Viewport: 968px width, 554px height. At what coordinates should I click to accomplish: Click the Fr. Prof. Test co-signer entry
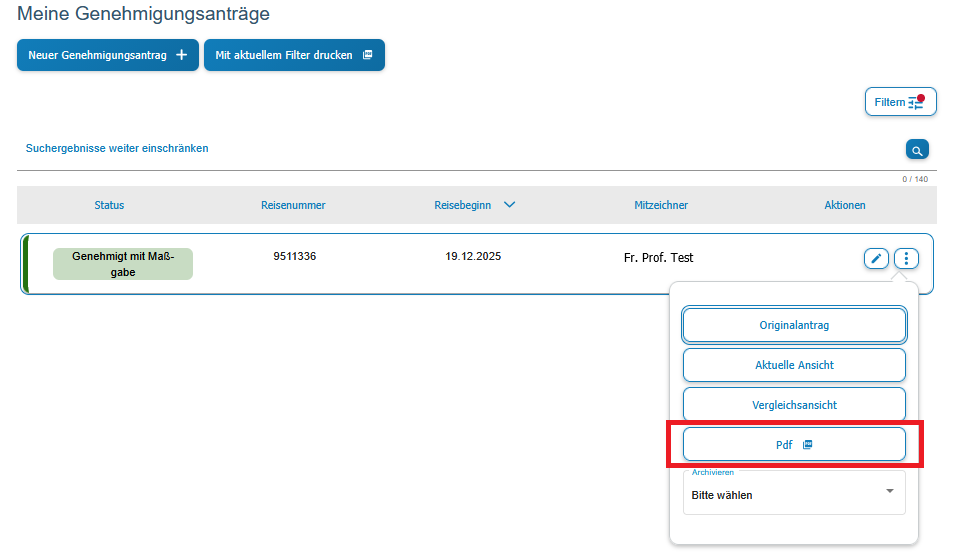click(658, 258)
